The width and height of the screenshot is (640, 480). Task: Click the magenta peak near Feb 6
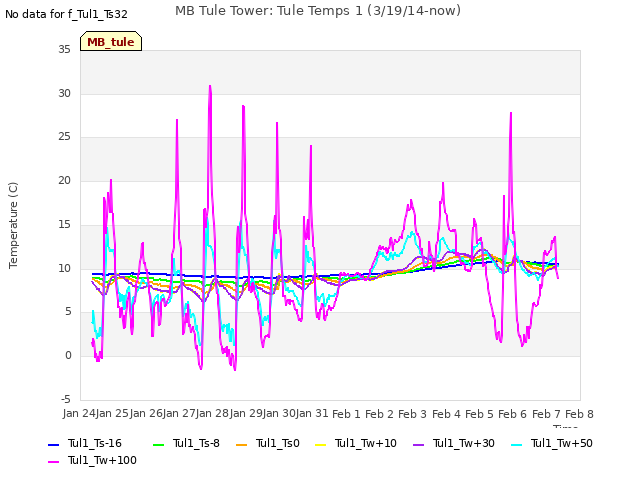511,114
